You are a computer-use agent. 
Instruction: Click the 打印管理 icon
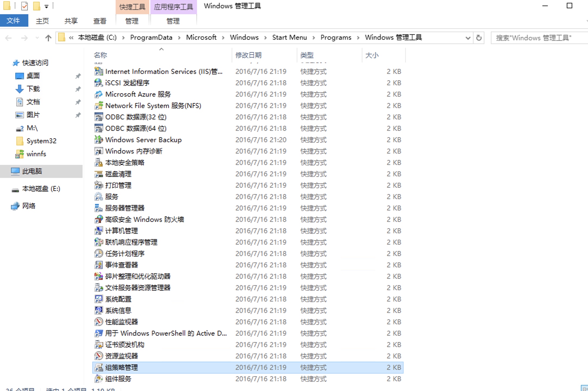pyautogui.click(x=98, y=185)
